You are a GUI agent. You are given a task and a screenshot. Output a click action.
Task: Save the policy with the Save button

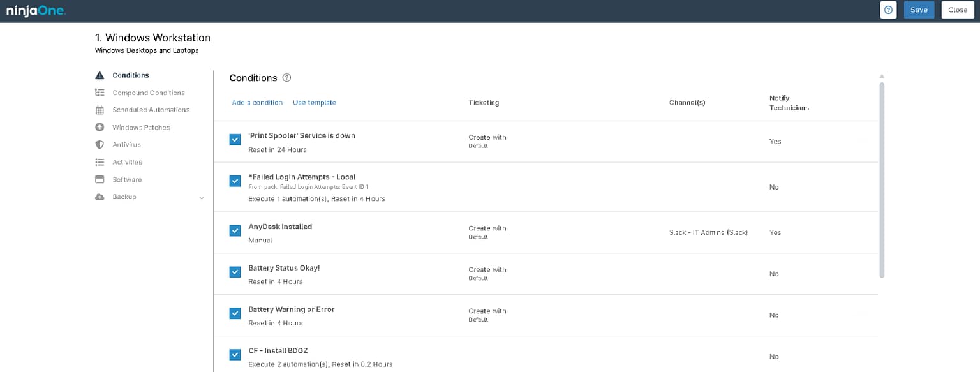tap(919, 10)
